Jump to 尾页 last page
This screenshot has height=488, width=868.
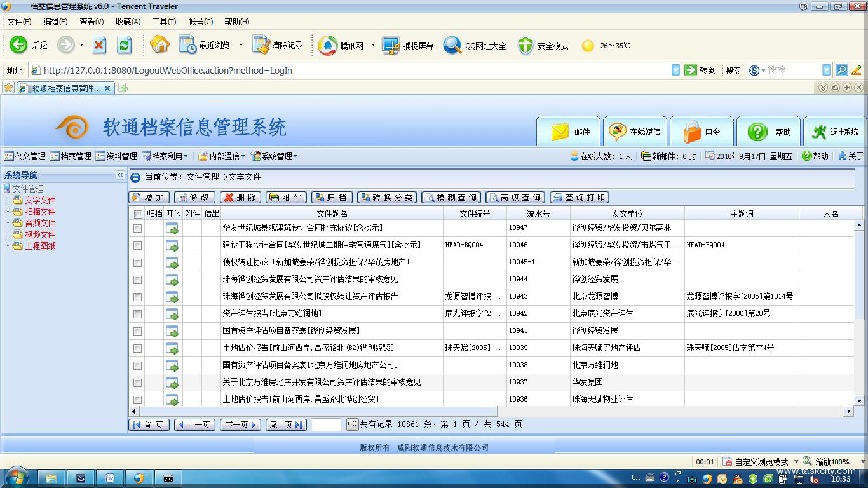point(286,424)
